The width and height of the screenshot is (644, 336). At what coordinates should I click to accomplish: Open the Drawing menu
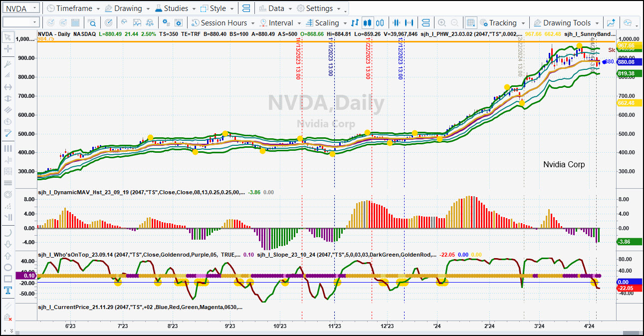tap(127, 8)
